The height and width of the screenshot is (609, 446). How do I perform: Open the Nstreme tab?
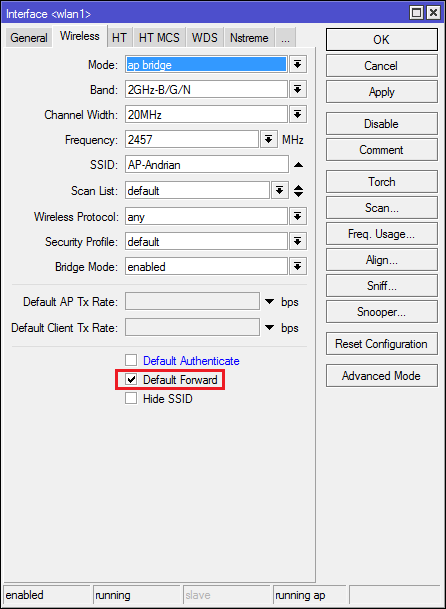(249, 38)
